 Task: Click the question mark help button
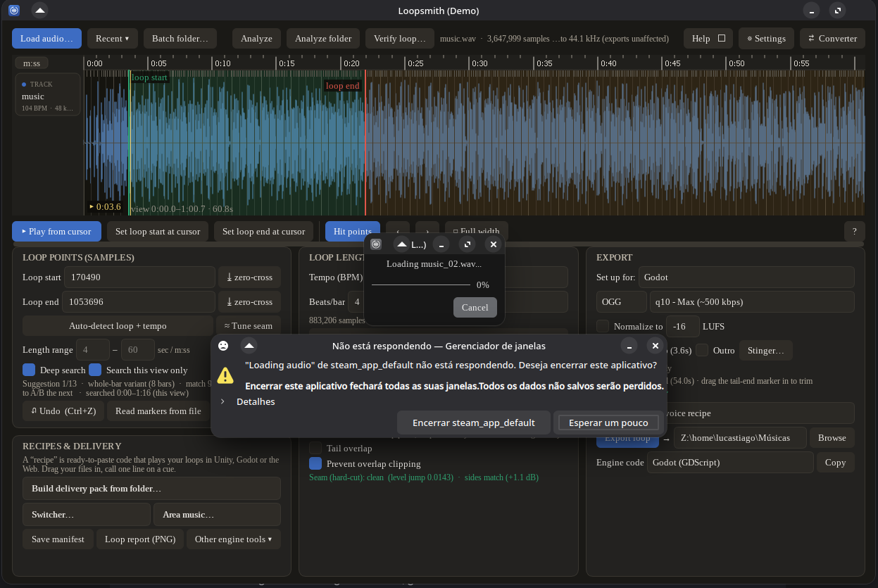[x=855, y=232]
